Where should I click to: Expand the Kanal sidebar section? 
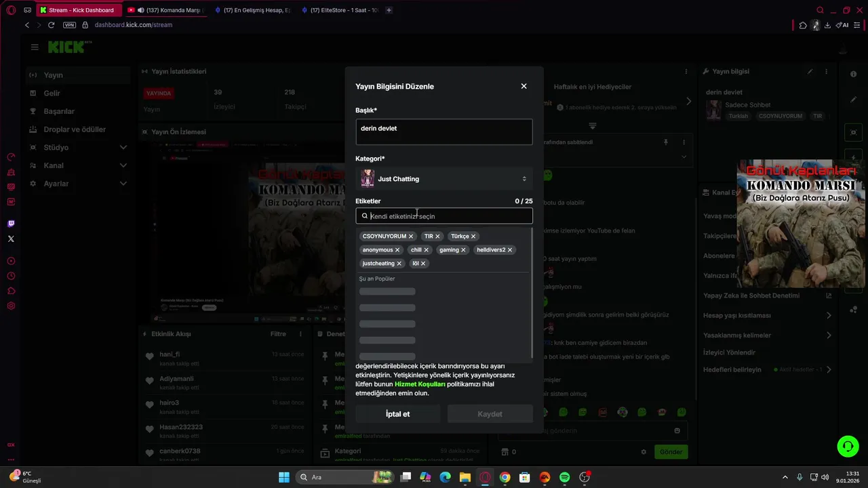[123, 165]
